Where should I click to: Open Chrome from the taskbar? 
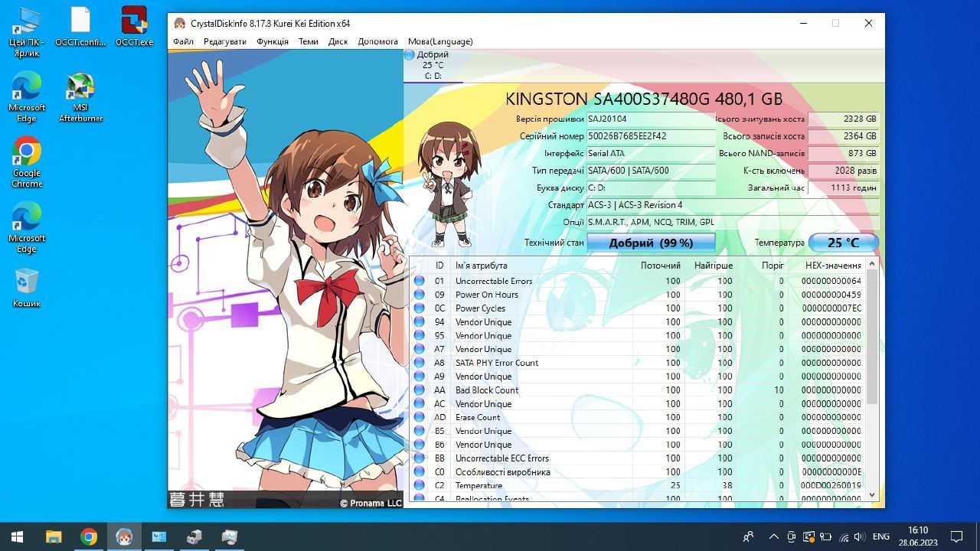[89, 536]
